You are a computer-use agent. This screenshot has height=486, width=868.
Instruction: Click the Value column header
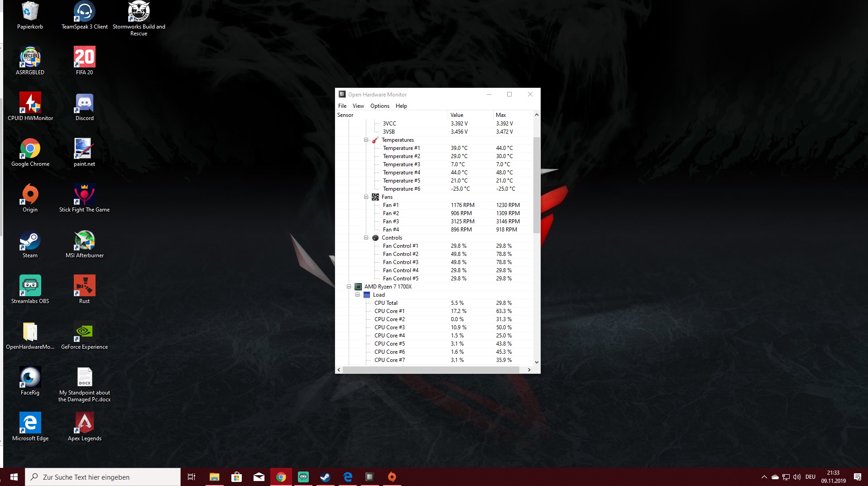click(470, 115)
